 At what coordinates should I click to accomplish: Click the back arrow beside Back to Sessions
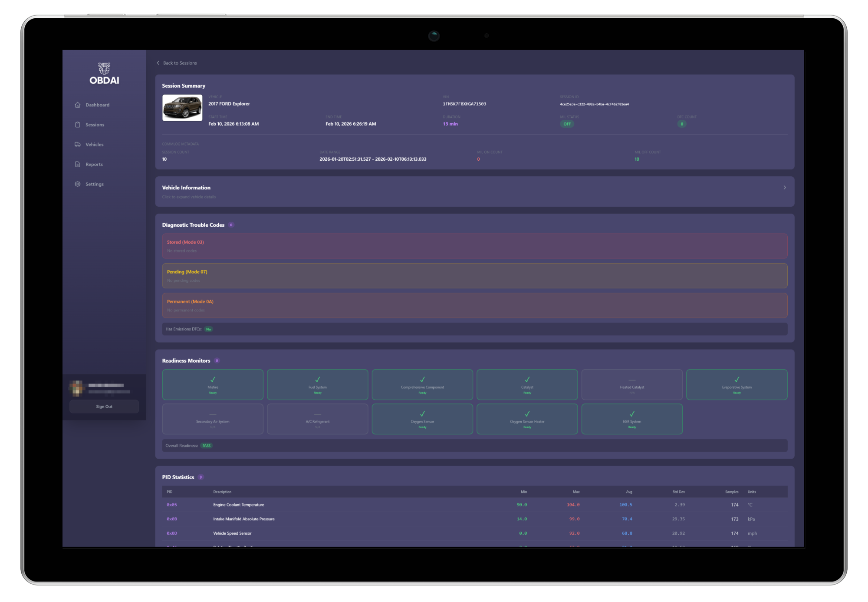coord(158,63)
